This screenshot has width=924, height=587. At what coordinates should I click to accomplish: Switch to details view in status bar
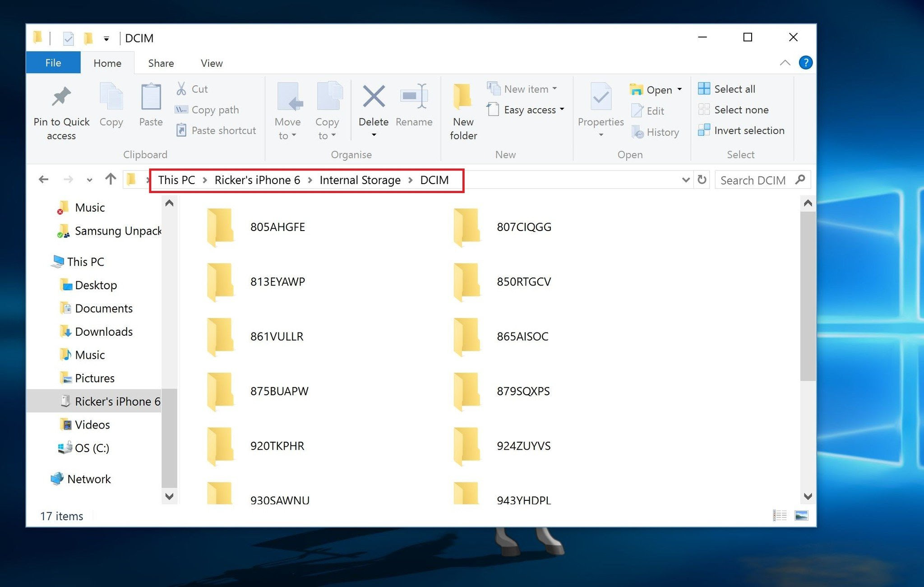(780, 515)
